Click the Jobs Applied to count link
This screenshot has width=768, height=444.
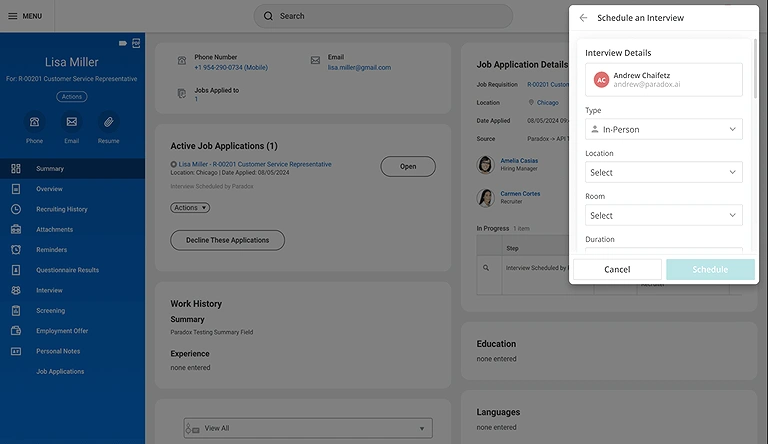coord(196,99)
